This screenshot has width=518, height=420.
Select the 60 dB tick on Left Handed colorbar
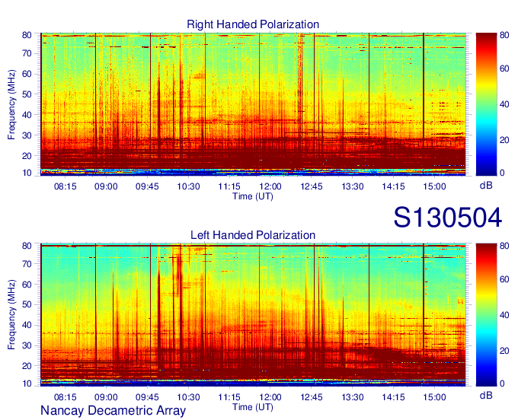click(504, 279)
